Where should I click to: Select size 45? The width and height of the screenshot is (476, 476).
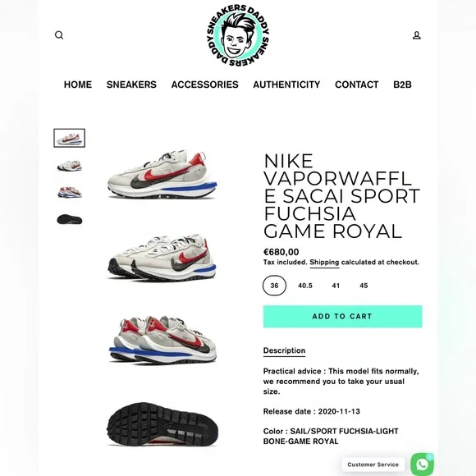pos(364,286)
